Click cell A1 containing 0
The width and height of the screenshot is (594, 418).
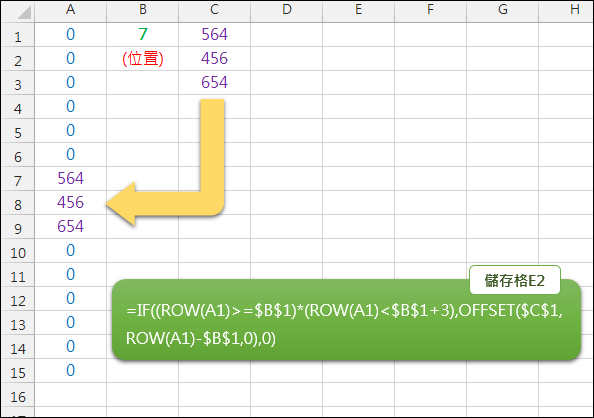(x=70, y=35)
